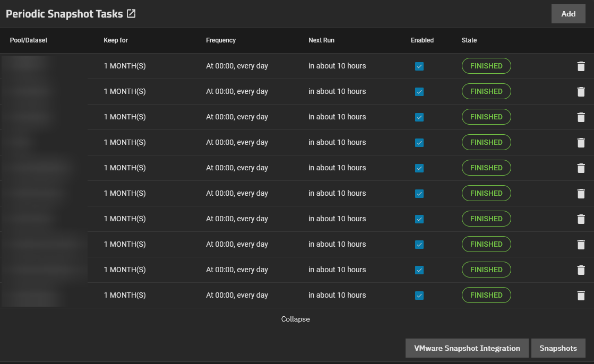This screenshot has width=594, height=364.
Task: Collapse the snapshot tasks list
Action: point(295,319)
